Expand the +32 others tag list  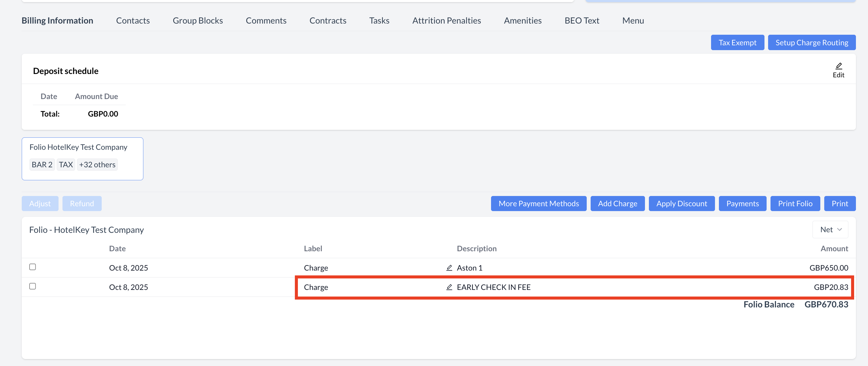[97, 165]
